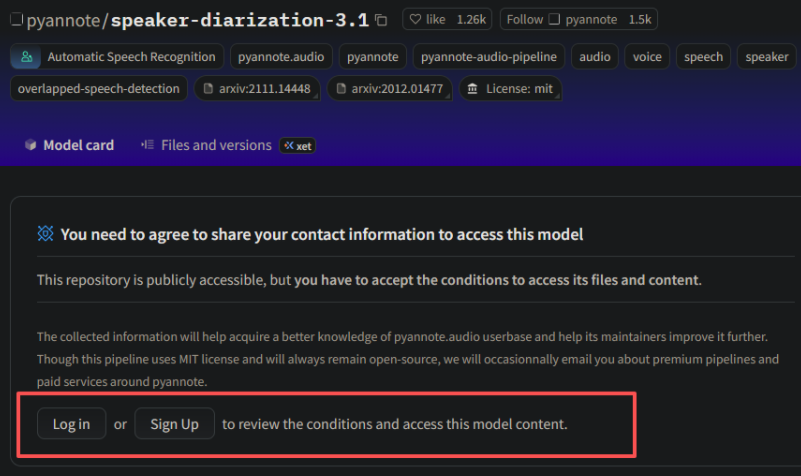Filter by the speech tag
The width and height of the screenshot is (801, 476).
(x=703, y=57)
